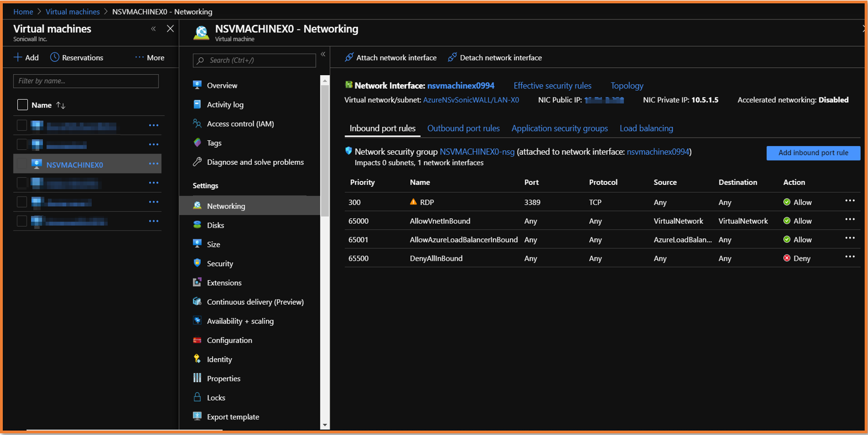The width and height of the screenshot is (868, 435).
Task: Close the Virtual machines panel
Action: point(170,29)
